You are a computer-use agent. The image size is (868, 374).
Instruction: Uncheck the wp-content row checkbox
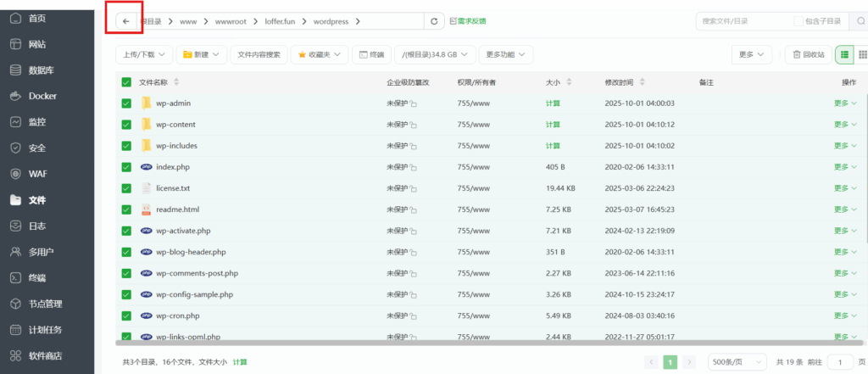coord(126,124)
